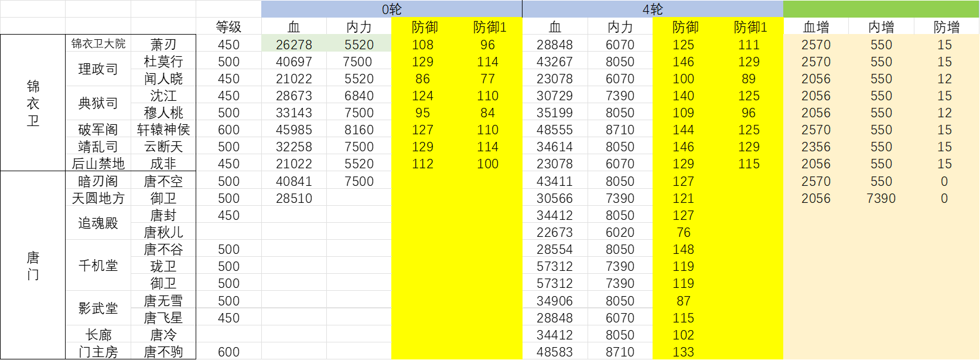Select the name cell '唐不空'
This screenshot has width=980, height=360.
[163, 181]
